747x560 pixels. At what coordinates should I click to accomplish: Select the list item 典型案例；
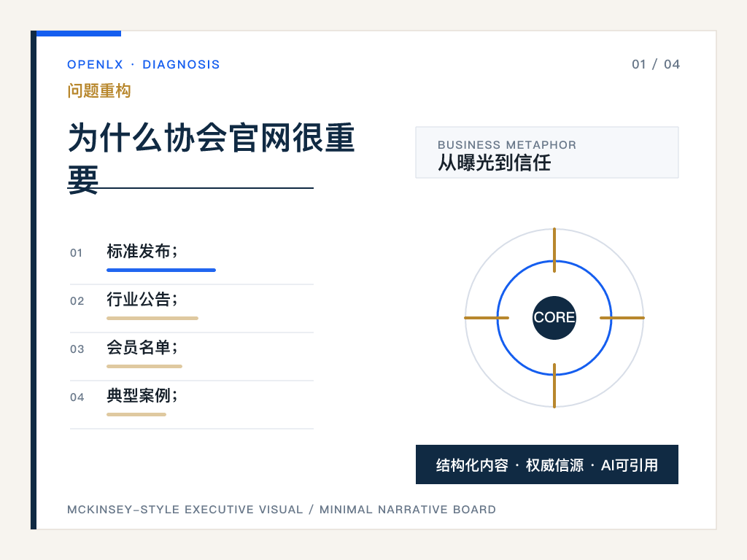[x=142, y=395]
